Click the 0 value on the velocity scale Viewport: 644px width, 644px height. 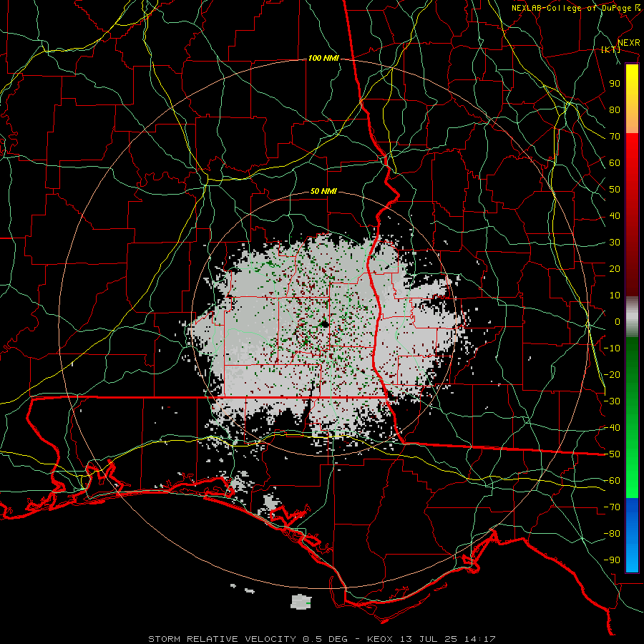pyautogui.click(x=618, y=322)
